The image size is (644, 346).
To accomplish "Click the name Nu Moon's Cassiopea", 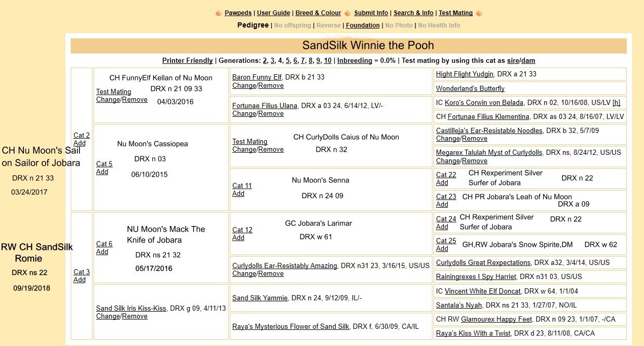I will (152, 144).
